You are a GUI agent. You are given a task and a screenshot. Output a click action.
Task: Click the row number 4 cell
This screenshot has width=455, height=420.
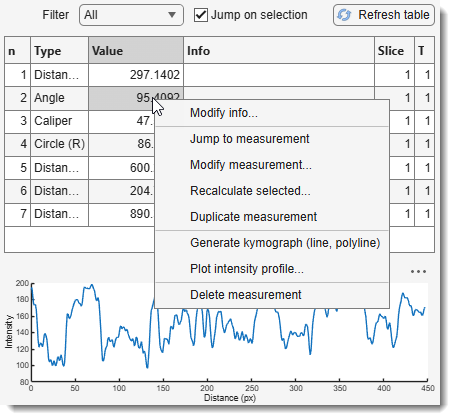click(18, 144)
